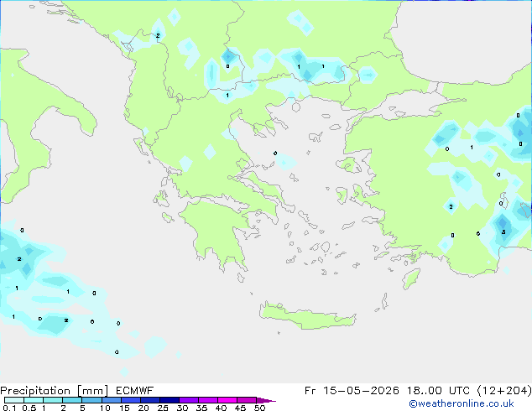The height and width of the screenshot is (411, 532).
Task: Click the '18..00 UTC' time text
Action: [438, 391]
